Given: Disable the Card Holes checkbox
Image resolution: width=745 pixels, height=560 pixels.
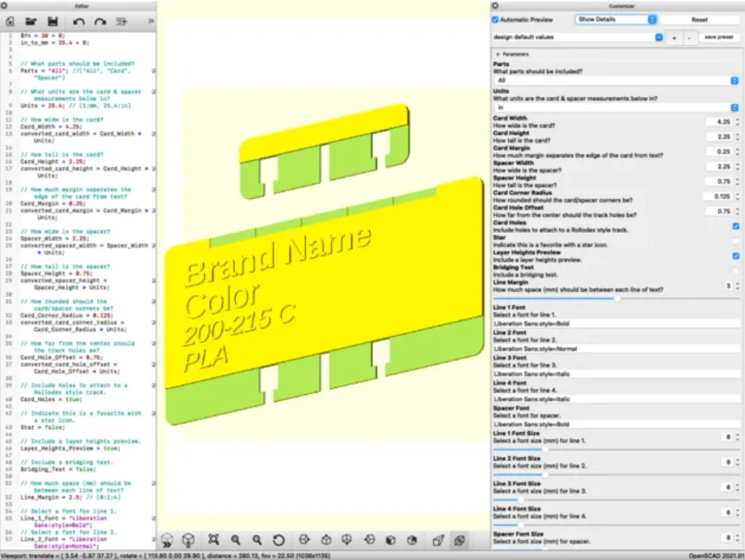Looking at the screenshot, I should coord(736,226).
